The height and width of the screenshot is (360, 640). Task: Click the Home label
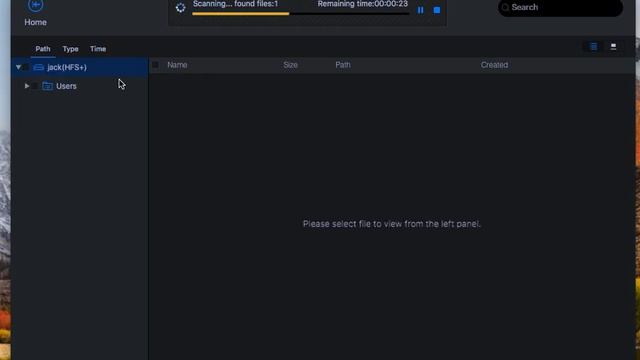pyautogui.click(x=36, y=22)
